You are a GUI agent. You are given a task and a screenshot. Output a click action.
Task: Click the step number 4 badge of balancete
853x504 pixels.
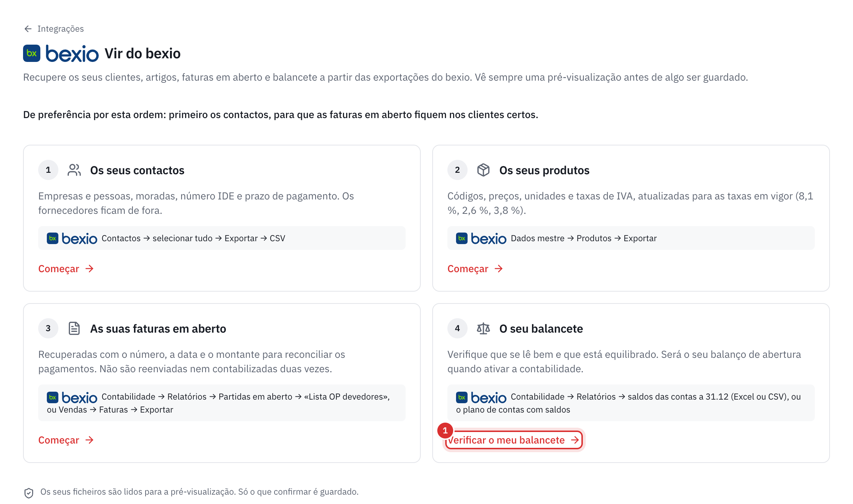pos(457,329)
